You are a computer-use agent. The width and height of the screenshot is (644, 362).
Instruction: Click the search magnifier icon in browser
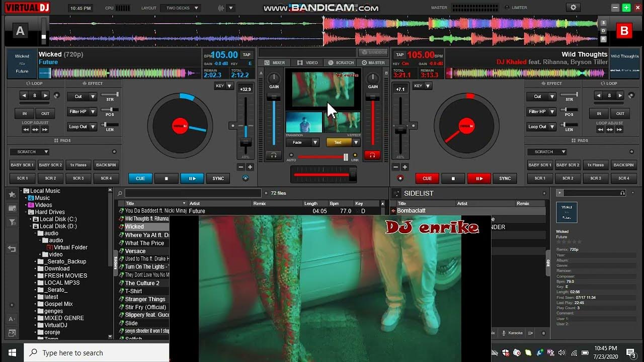[120, 193]
